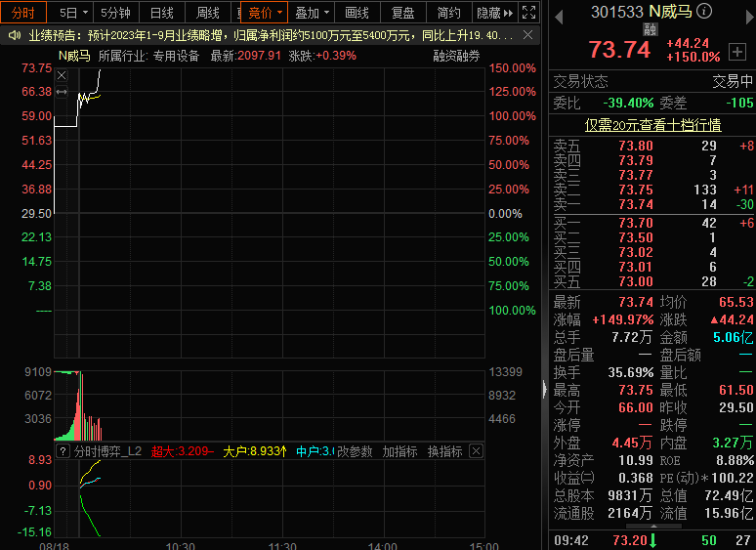Image resolution: width=756 pixels, height=550 pixels.
Task: Open the 叠加 overlay dropdown
Action: [x=312, y=13]
